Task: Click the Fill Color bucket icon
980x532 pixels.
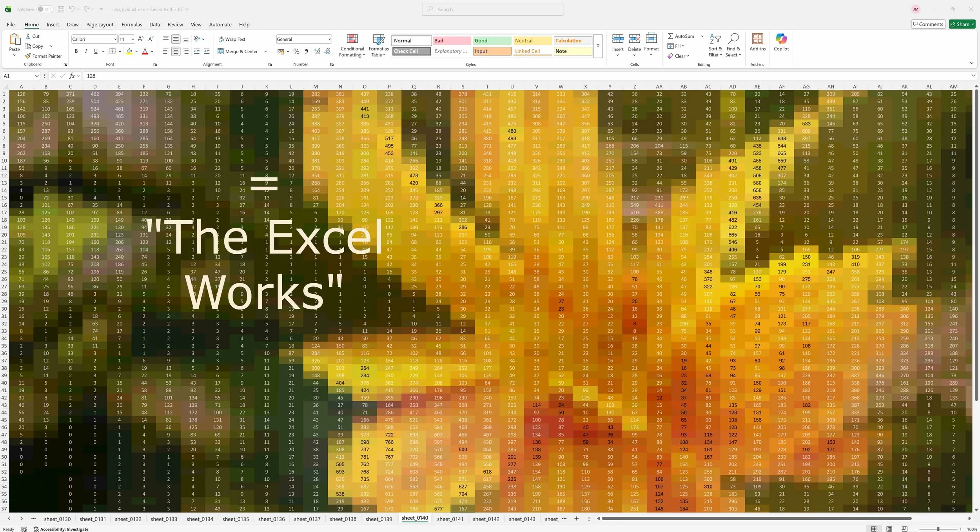Action: [x=129, y=51]
